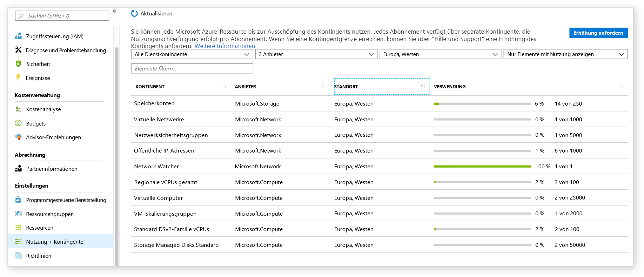Viewport: 644px width, 277px height.
Task: Open the Europa, Westen location dropdown
Action: coord(440,54)
